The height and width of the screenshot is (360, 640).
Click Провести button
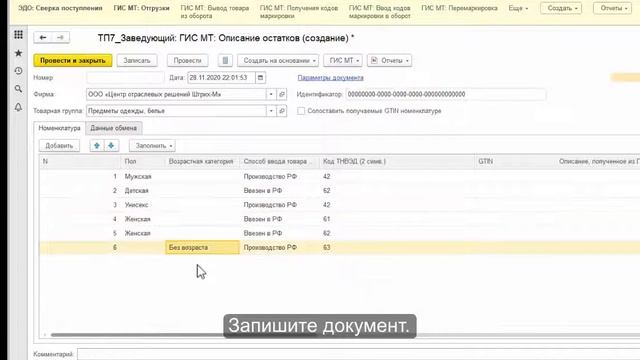pyautogui.click(x=187, y=60)
